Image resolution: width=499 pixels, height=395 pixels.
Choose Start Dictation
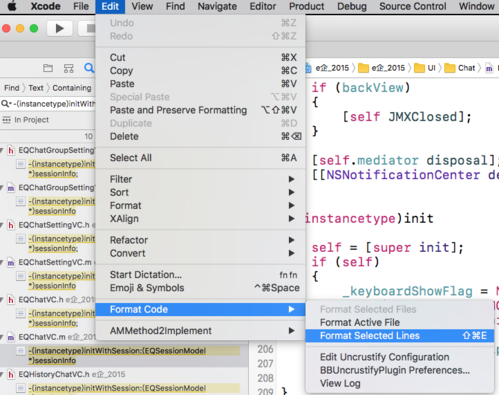click(200, 275)
